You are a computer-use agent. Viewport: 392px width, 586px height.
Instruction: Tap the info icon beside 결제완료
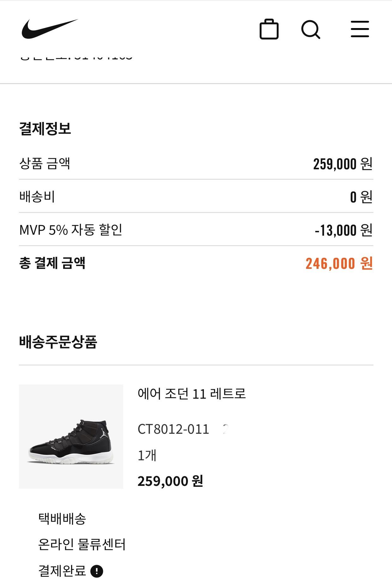pos(97,571)
